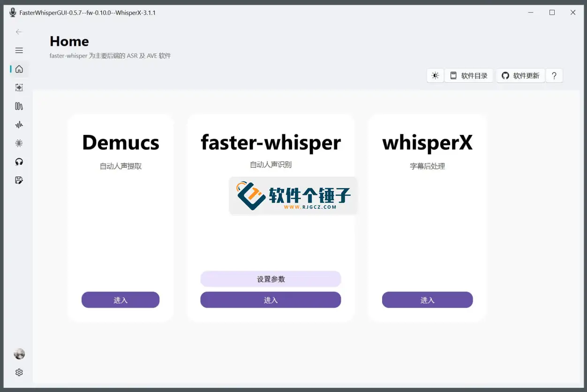This screenshot has width=587, height=392.
Task: Open the waveform selection sidebar icon
Action: pos(19,88)
